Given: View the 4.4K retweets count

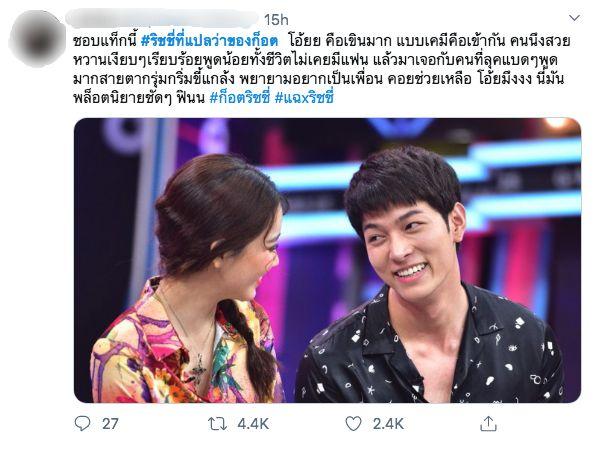Looking at the screenshot, I should coord(253,424).
